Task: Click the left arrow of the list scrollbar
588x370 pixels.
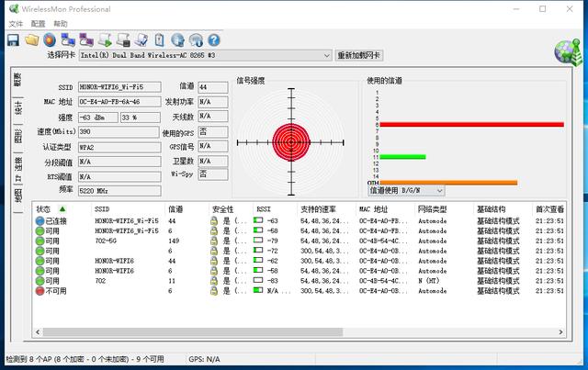Action: click(x=38, y=332)
